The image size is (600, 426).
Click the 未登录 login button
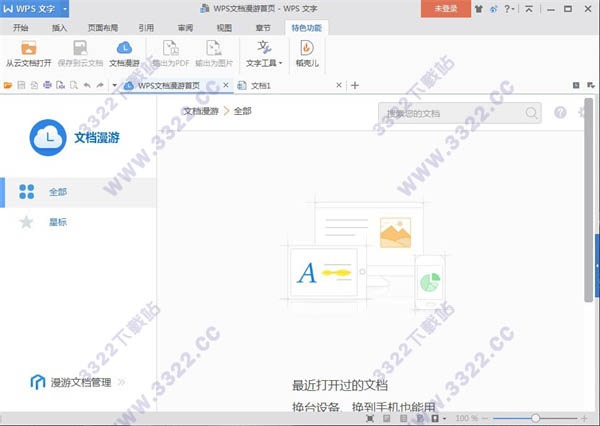[x=446, y=8]
